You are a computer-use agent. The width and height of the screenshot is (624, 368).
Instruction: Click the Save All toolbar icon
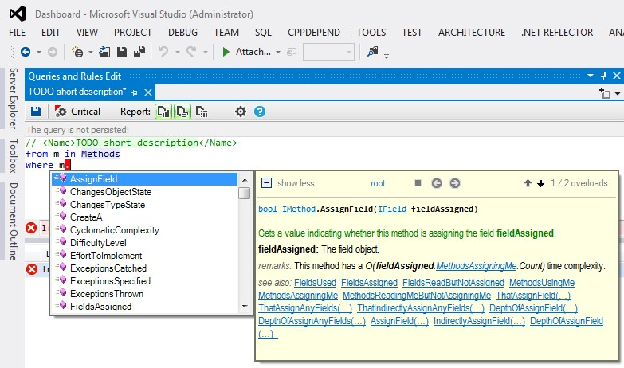(x=139, y=52)
